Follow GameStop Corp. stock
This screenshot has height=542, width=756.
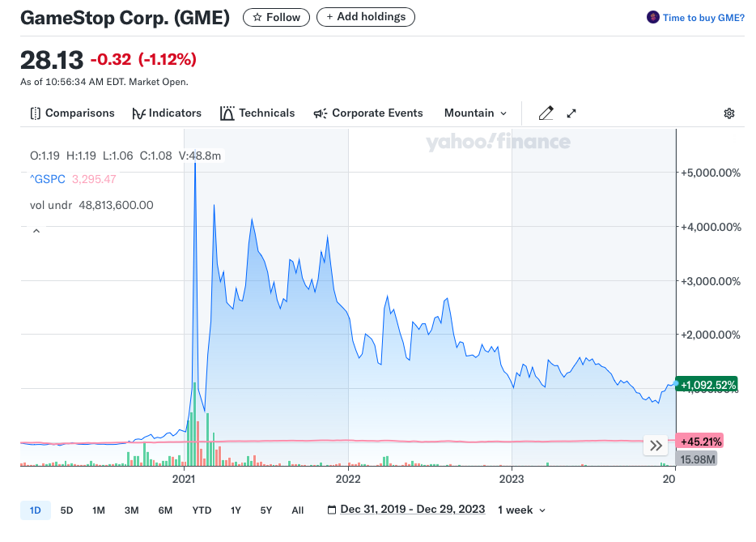point(276,17)
